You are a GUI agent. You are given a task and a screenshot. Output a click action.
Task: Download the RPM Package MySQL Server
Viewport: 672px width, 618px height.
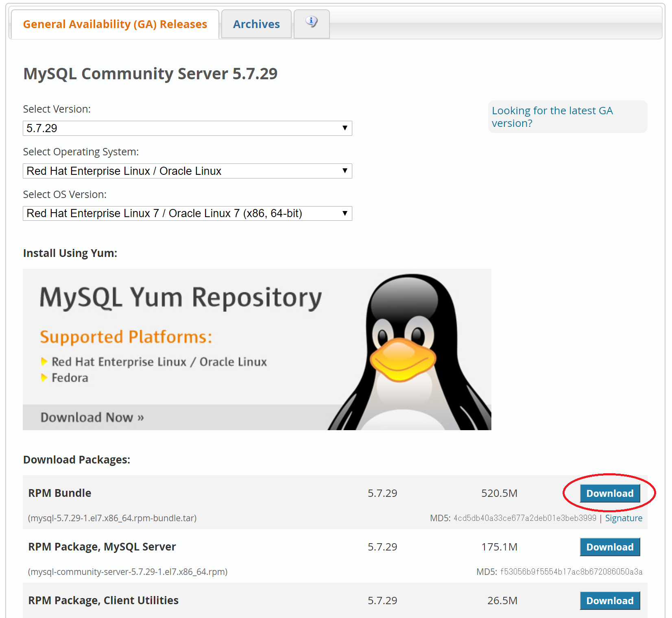tap(610, 547)
